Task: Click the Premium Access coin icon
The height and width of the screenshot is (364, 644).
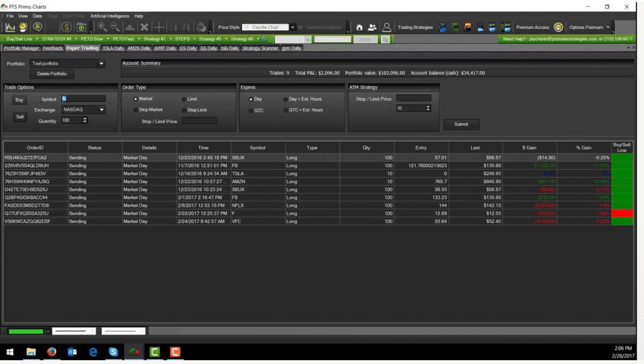Action: (x=558, y=28)
